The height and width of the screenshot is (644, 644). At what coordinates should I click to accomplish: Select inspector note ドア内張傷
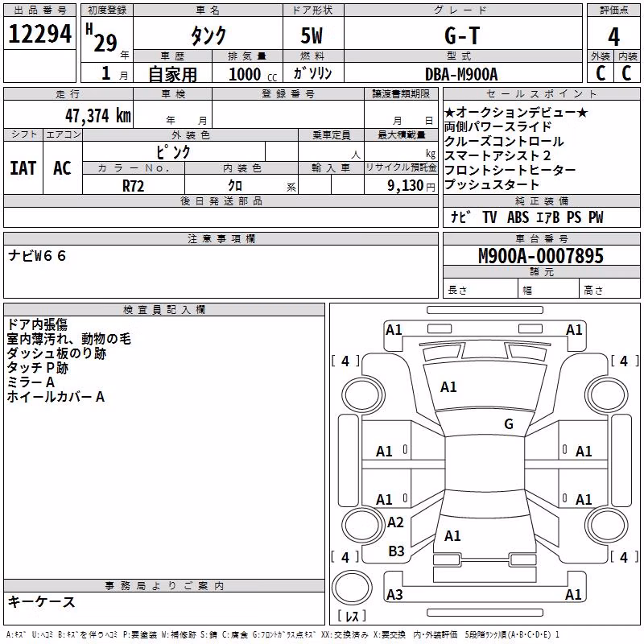(37, 324)
